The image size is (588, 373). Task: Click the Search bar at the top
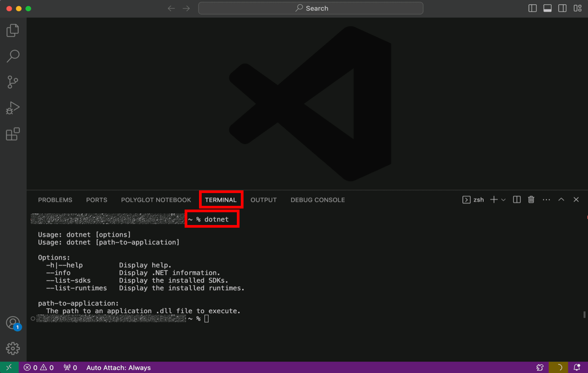point(310,8)
